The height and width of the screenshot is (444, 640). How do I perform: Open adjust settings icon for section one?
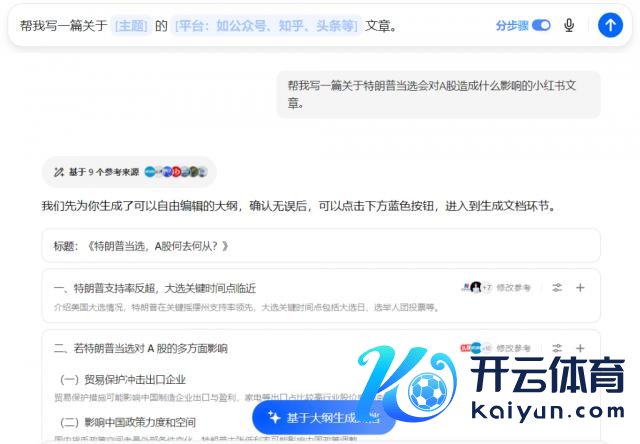coord(557,288)
